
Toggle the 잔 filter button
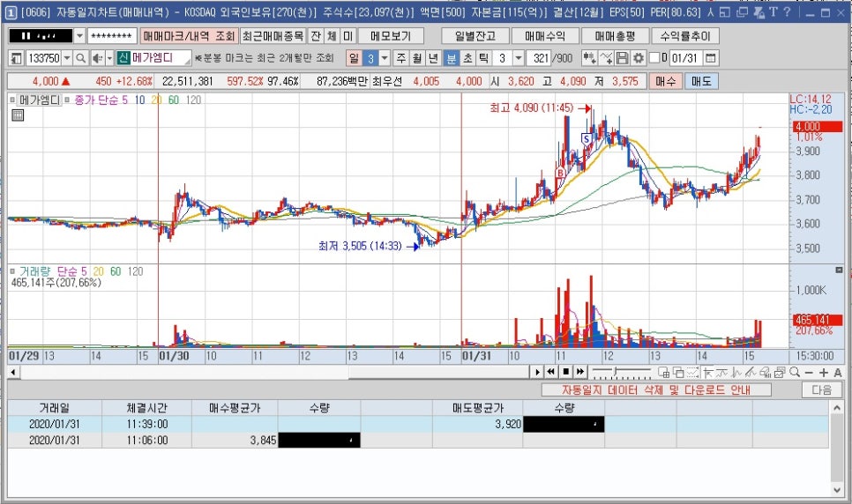click(315, 36)
